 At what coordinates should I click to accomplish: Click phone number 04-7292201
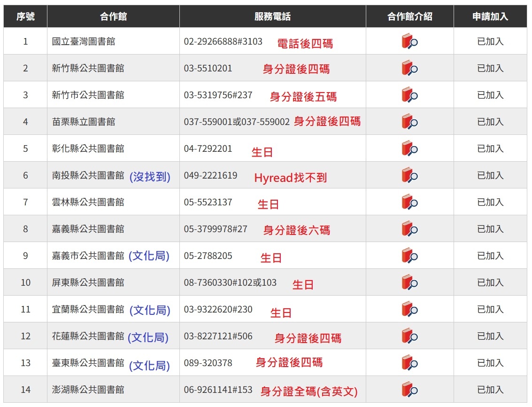point(208,149)
